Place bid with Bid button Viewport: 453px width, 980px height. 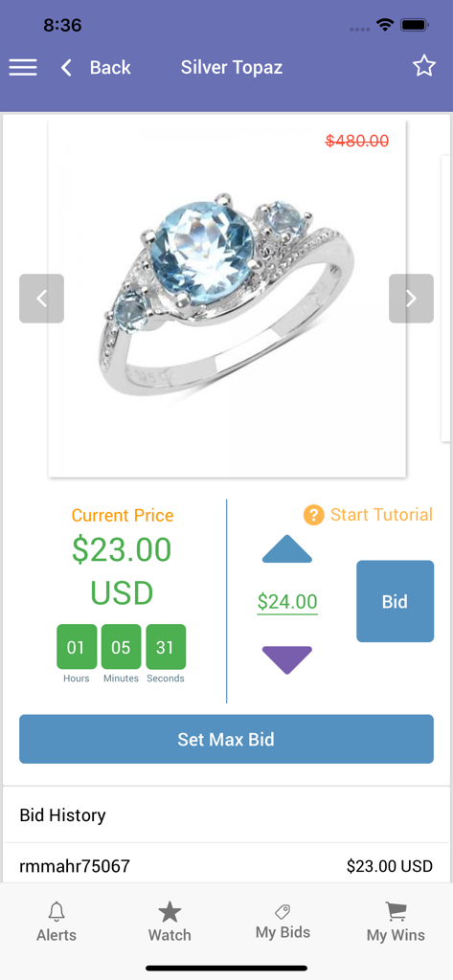(x=395, y=601)
